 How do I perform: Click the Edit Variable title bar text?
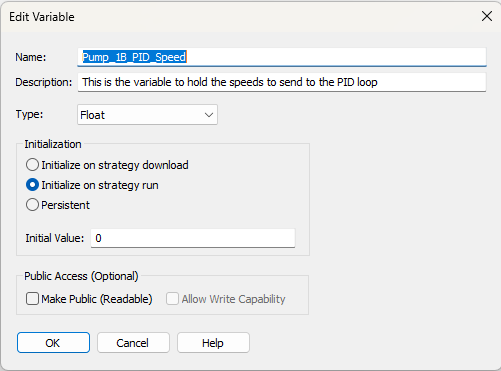(42, 17)
